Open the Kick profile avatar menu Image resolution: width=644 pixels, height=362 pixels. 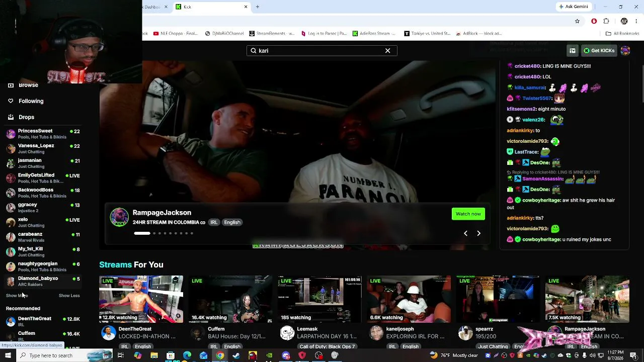(625, 51)
